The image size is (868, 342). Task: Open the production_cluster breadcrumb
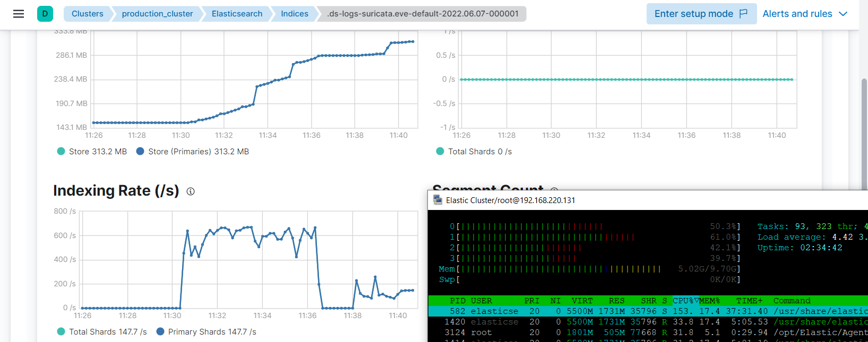coord(157,14)
